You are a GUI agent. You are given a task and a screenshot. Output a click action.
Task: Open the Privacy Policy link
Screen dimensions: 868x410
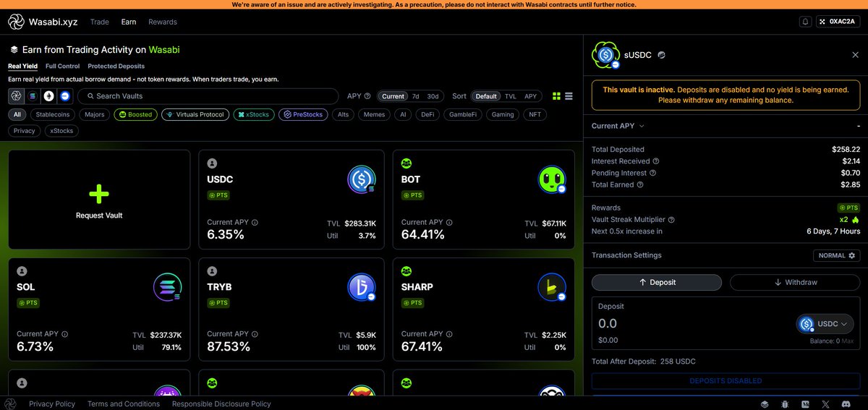pos(52,403)
